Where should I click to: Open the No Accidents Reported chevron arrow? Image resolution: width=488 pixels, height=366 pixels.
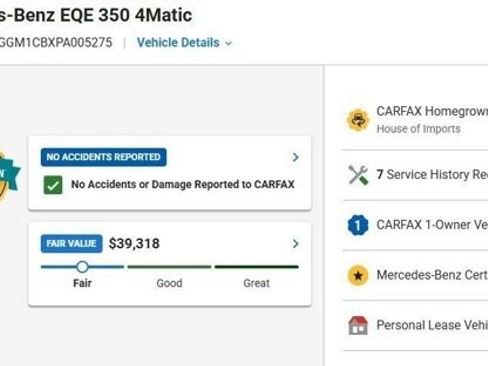[x=295, y=157]
